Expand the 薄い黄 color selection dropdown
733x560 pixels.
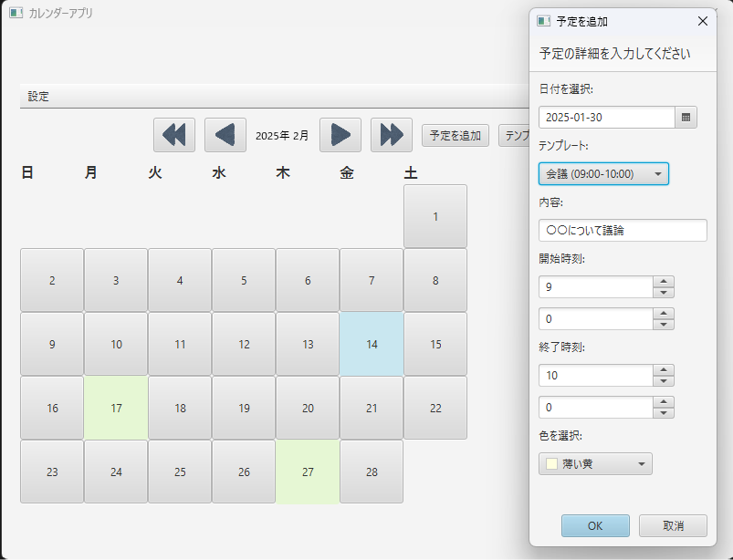click(x=595, y=464)
